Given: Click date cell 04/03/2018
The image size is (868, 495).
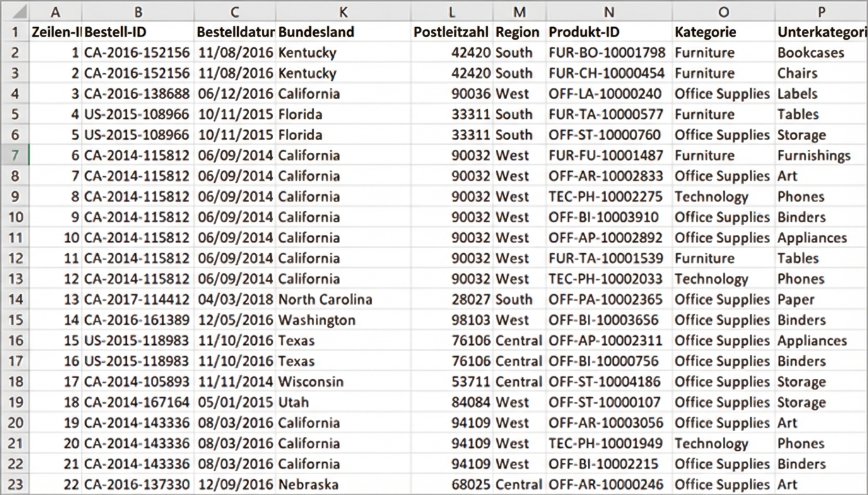Looking at the screenshot, I should 235,299.
